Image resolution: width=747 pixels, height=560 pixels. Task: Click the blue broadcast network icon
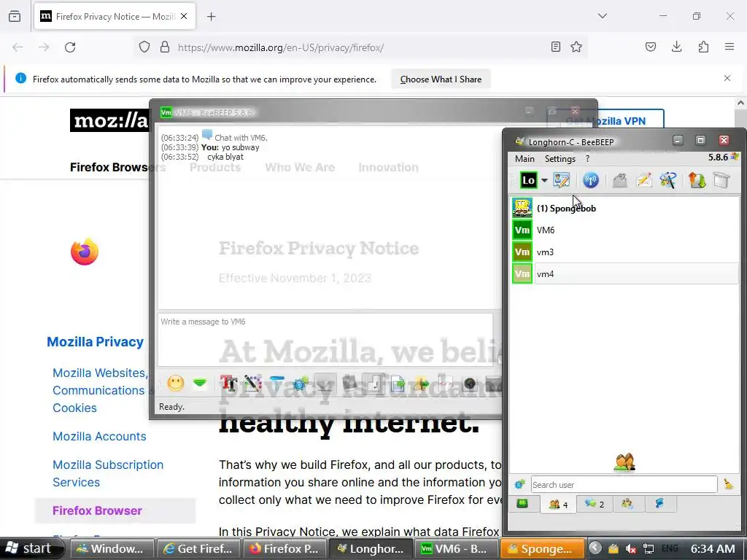(591, 181)
